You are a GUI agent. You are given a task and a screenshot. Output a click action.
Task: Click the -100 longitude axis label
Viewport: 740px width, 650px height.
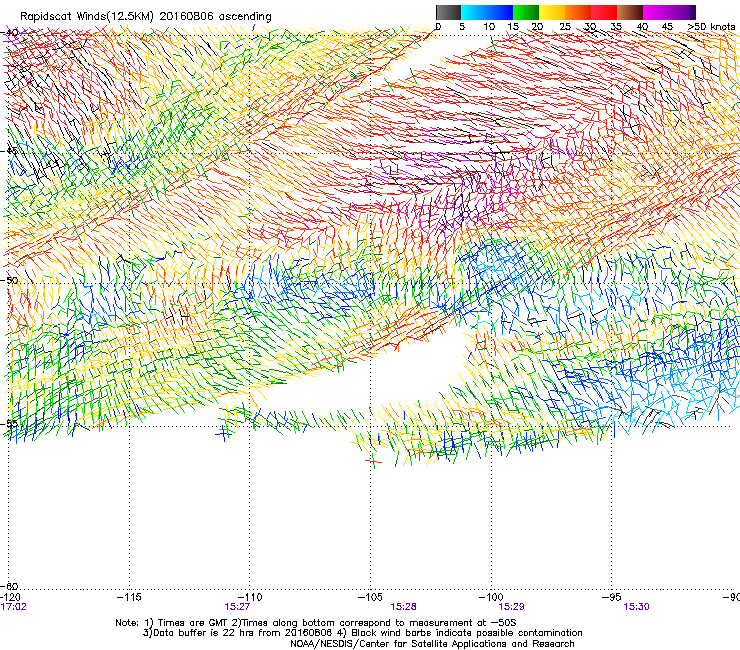point(491,598)
